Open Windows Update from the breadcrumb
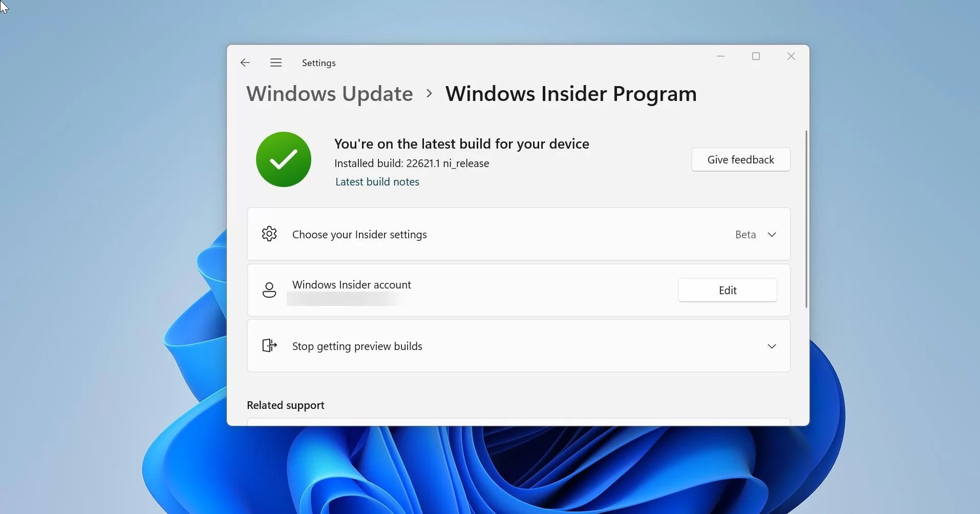The width and height of the screenshot is (980, 514). tap(329, 93)
